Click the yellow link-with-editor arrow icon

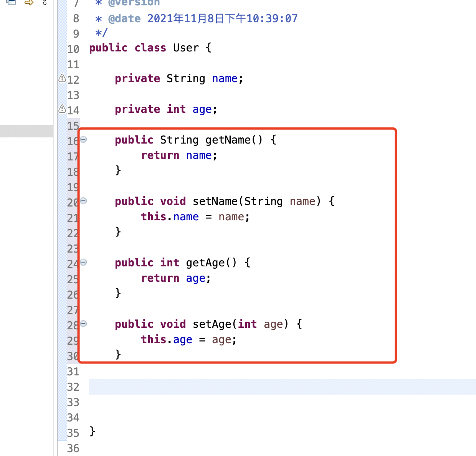pyautogui.click(x=29, y=2)
